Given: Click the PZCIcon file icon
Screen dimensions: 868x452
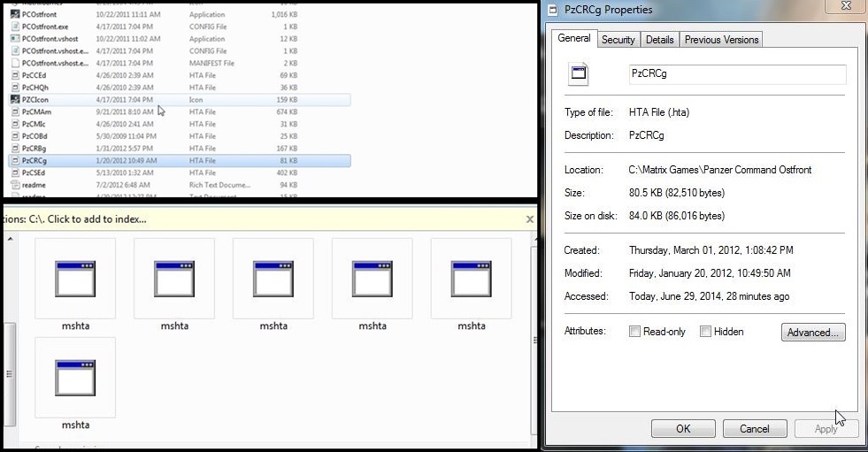Looking at the screenshot, I should [15, 100].
